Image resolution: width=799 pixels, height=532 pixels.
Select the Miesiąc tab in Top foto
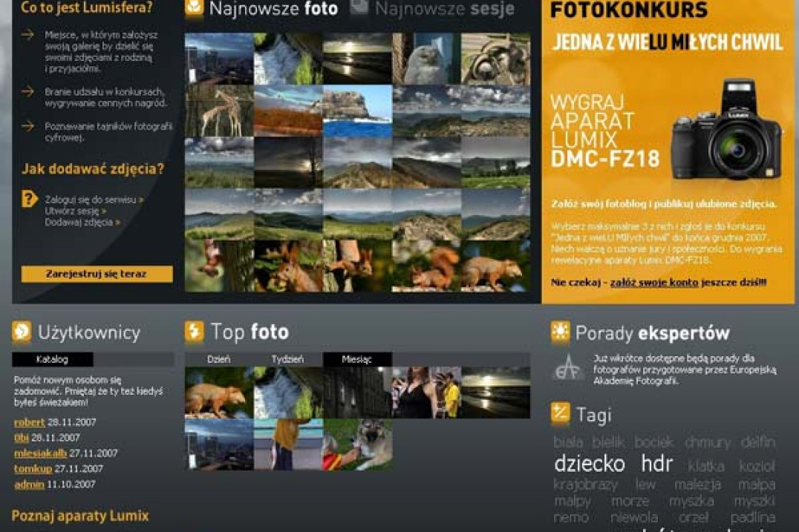coord(356,359)
